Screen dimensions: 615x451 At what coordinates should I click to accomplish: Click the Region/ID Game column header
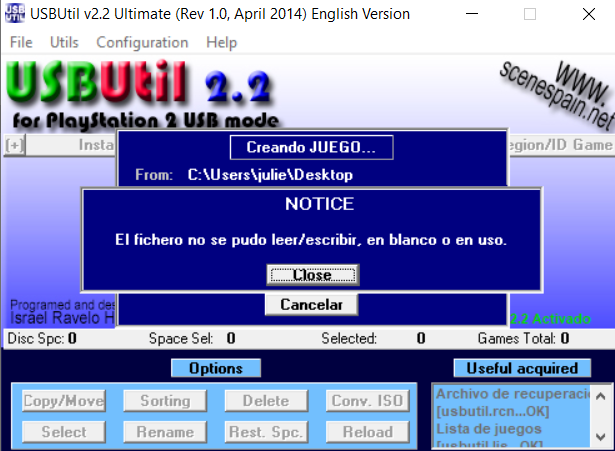tap(561, 145)
